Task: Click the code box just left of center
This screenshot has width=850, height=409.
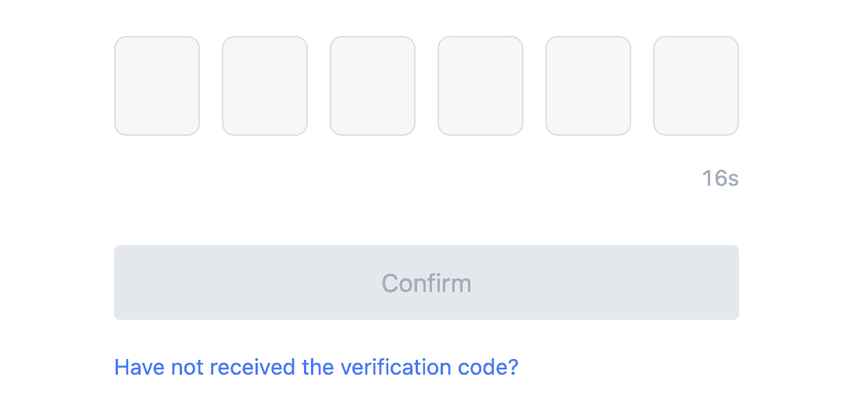Action: pos(372,86)
